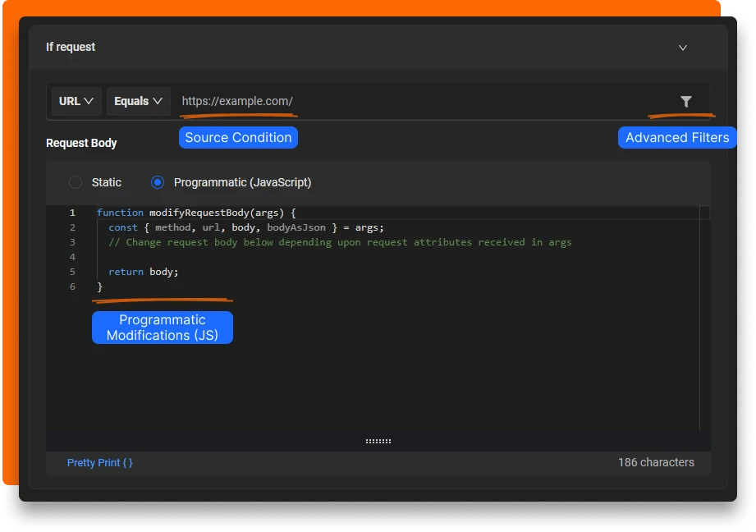Open the URL source type dropdown
The height and width of the screenshot is (532, 756).
coord(76,101)
